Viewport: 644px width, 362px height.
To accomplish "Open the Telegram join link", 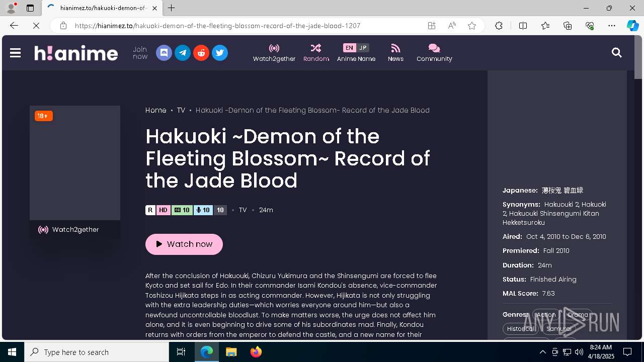I will click(183, 53).
